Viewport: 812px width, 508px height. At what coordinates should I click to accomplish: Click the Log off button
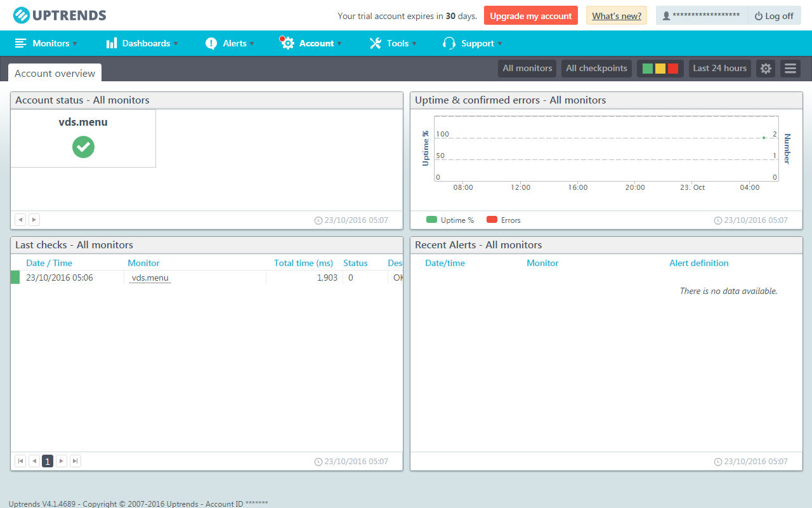775,16
